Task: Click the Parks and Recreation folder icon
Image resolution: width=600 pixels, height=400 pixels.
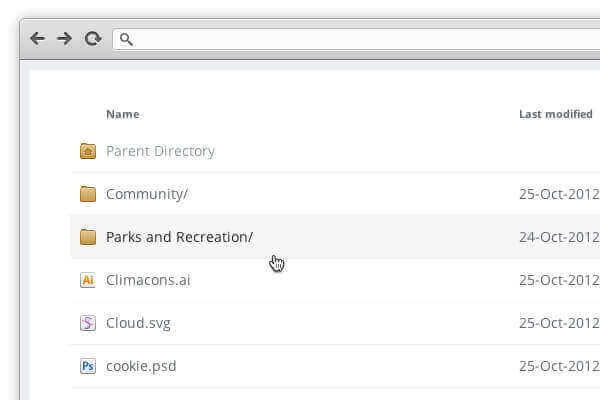Action: 87,237
